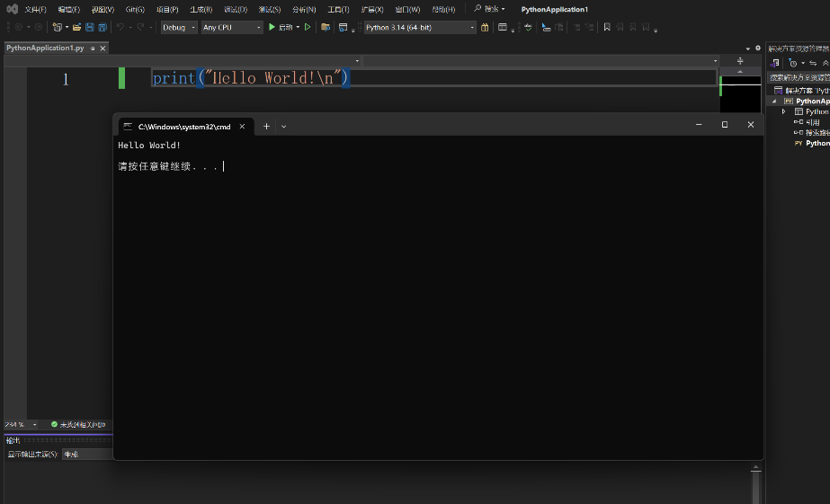Select the 引用 references tree item
The height and width of the screenshot is (504, 830).
(808, 122)
